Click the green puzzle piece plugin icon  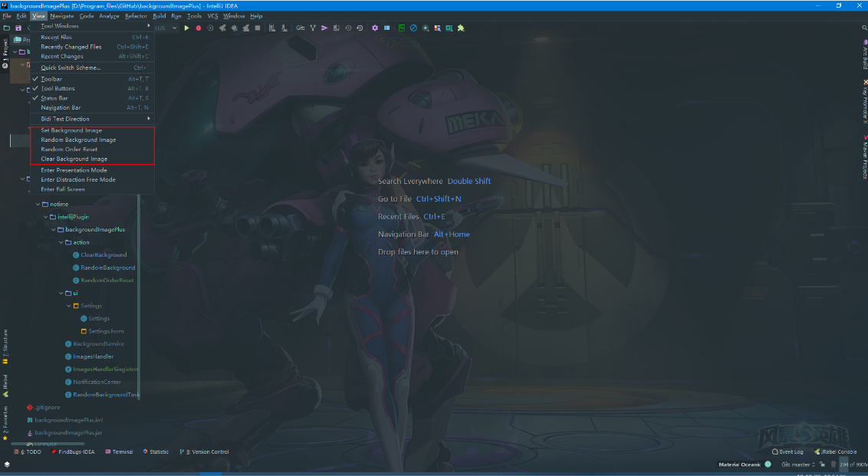click(x=461, y=28)
